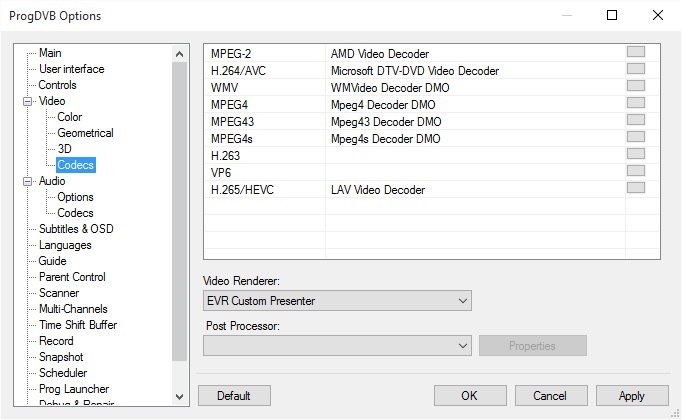This screenshot has height=420, width=682.
Task: Open the Geometrical video settings page
Action: 85,133
